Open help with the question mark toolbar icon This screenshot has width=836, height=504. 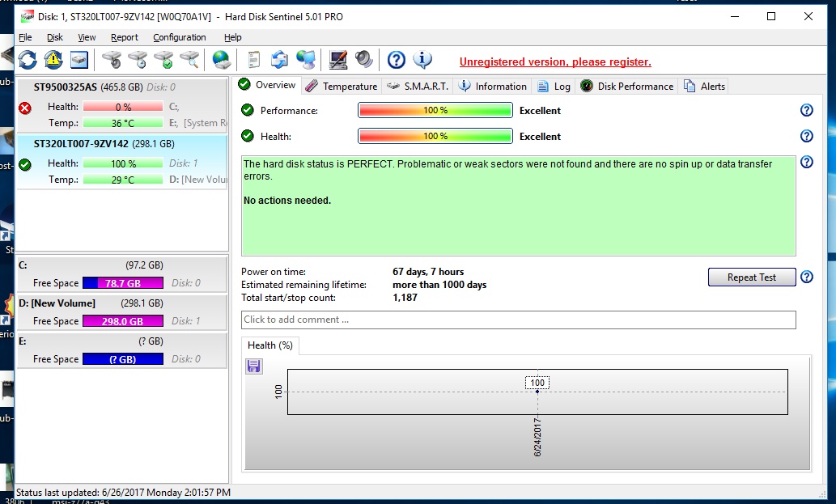(396, 60)
